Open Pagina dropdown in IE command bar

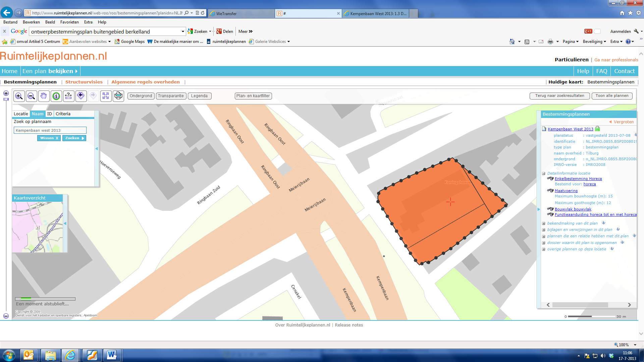pos(571,42)
